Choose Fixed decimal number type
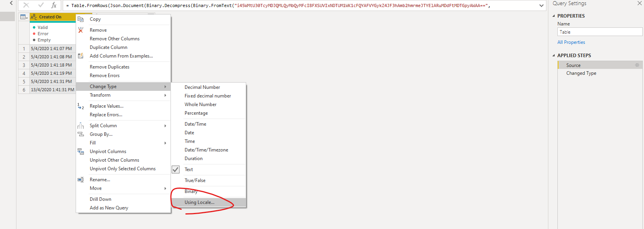 click(x=209, y=96)
